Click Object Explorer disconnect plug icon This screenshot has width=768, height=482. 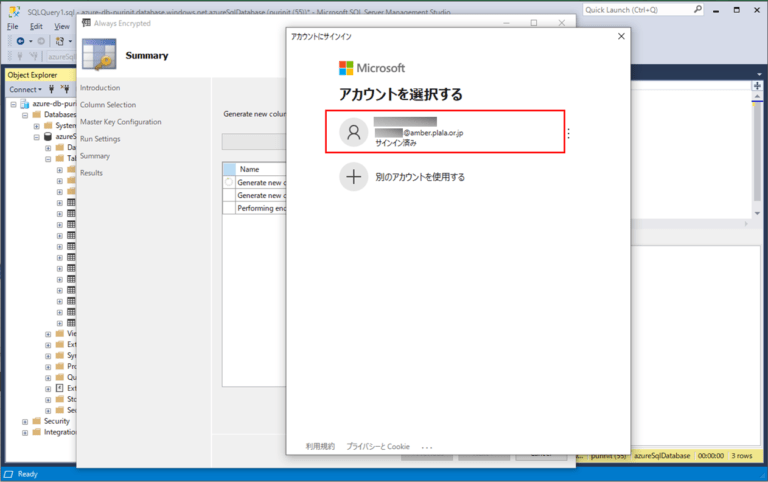coord(65,89)
